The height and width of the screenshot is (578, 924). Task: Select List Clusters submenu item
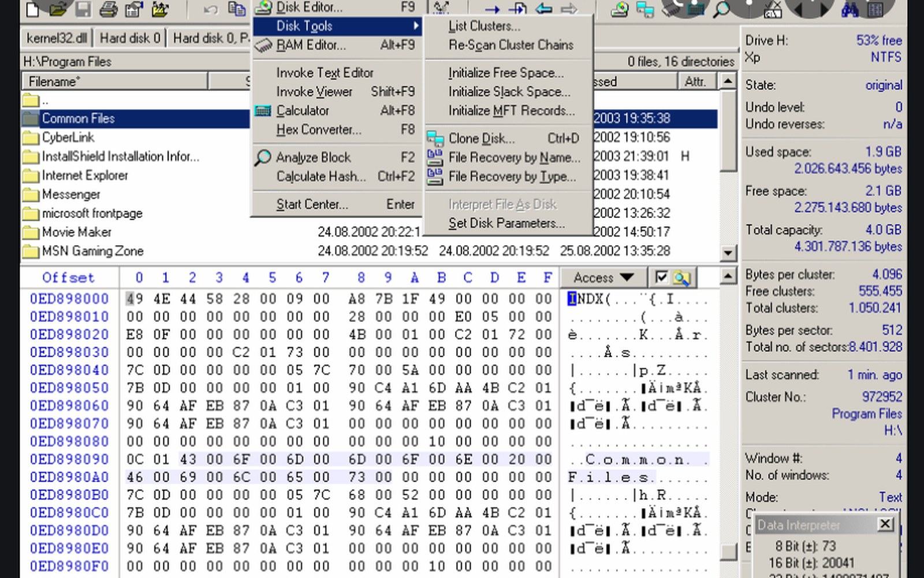click(x=509, y=26)
